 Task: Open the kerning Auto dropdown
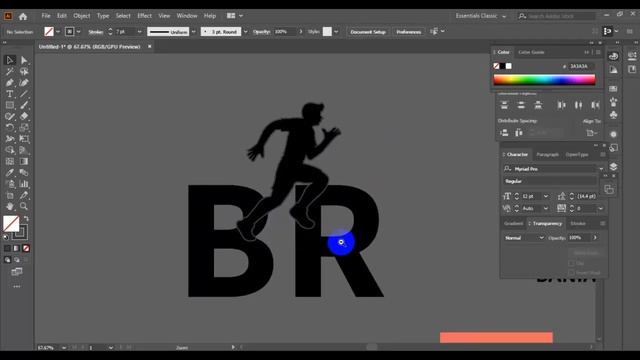546,209
